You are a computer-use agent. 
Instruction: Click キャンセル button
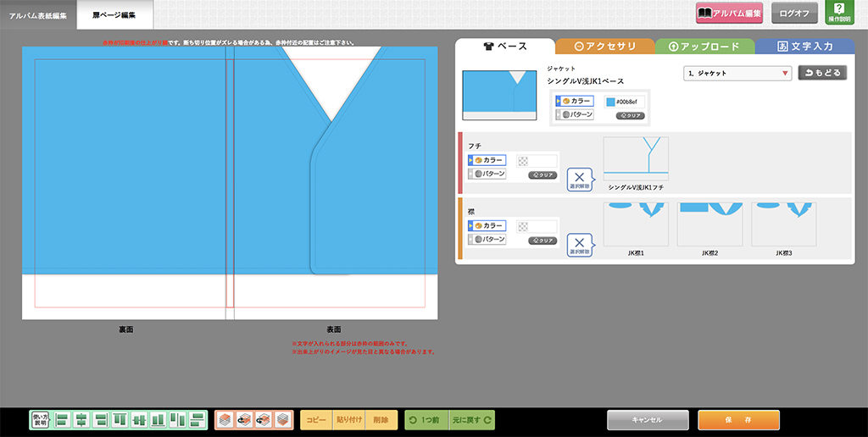(x=648, y=420)
